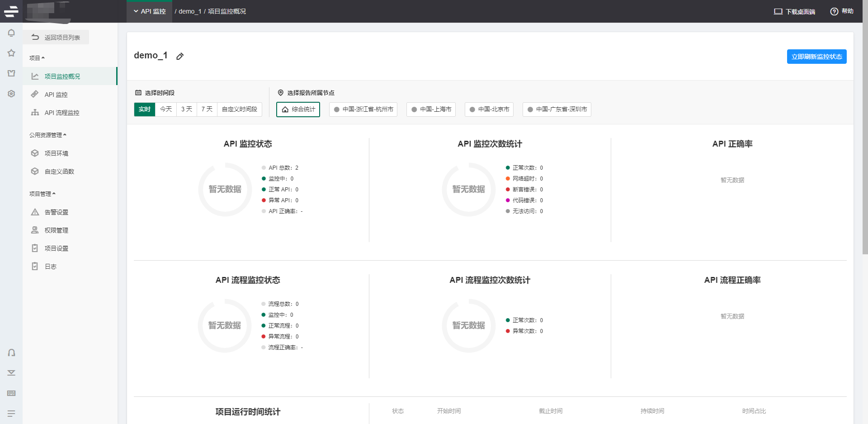Select the 3 天 time period

[x=187, y=110]
